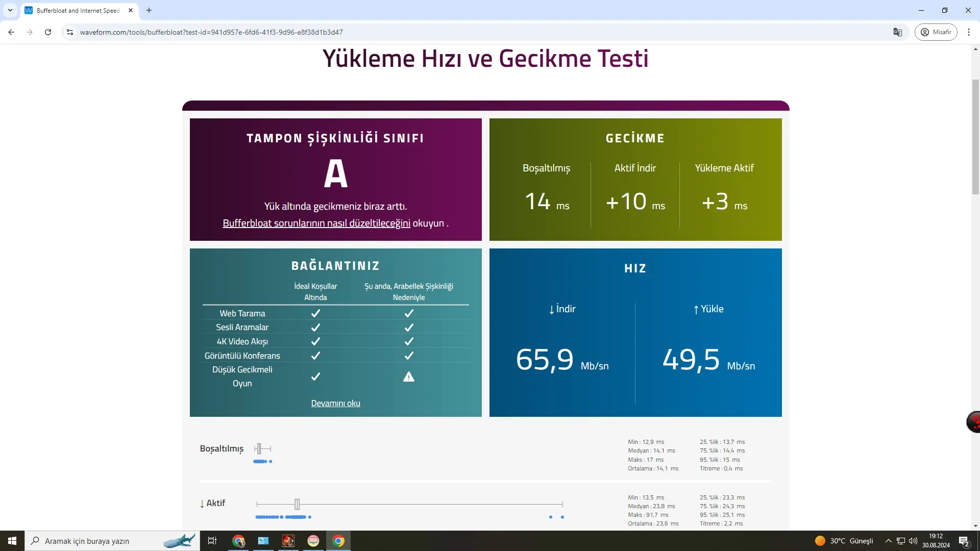This screenshot has height=551, width=980.
Task: Open the pink monitor app on taskbar
Action: pyautogui.click(x=313, y=541)
